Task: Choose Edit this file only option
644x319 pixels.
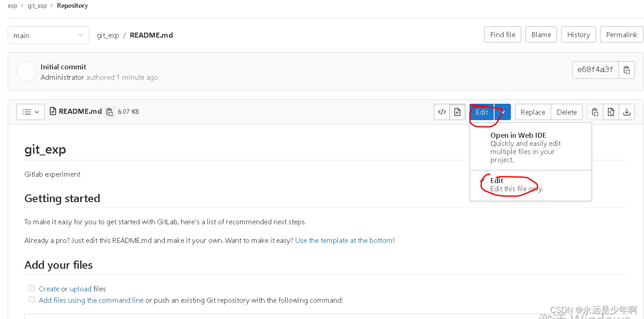Action: pyautogui.click(x=531, y=184)
